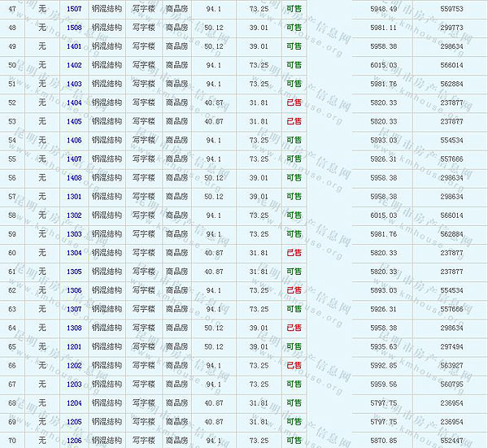The height and width of the screenshot is (448, 488).
Task: Open the 1406 room link
Action: tap(74, 140)
